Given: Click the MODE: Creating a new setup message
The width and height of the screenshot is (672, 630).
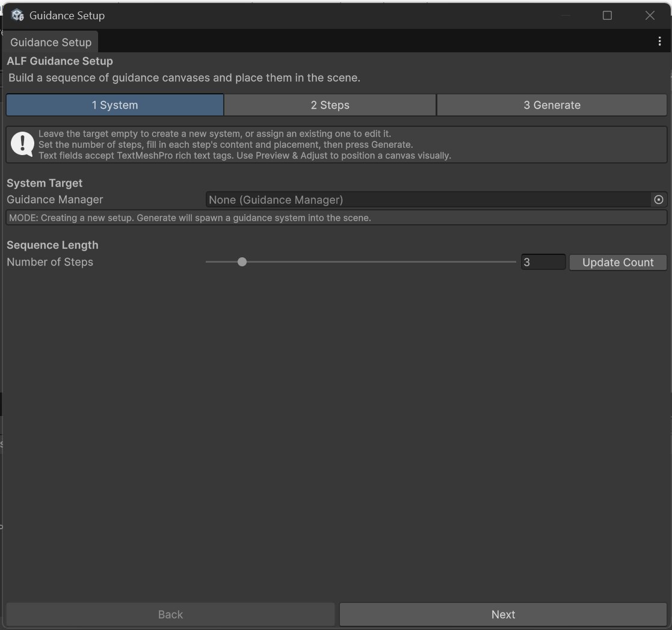Looking at the screenshot, I should point(336,218).
